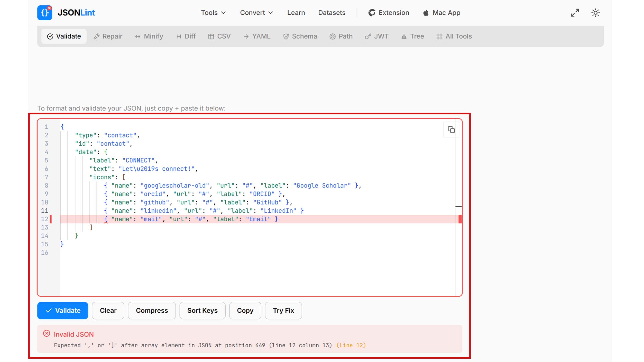Click the "Email" value on line 12
This screenshot has width=644, height=362.
259,219
